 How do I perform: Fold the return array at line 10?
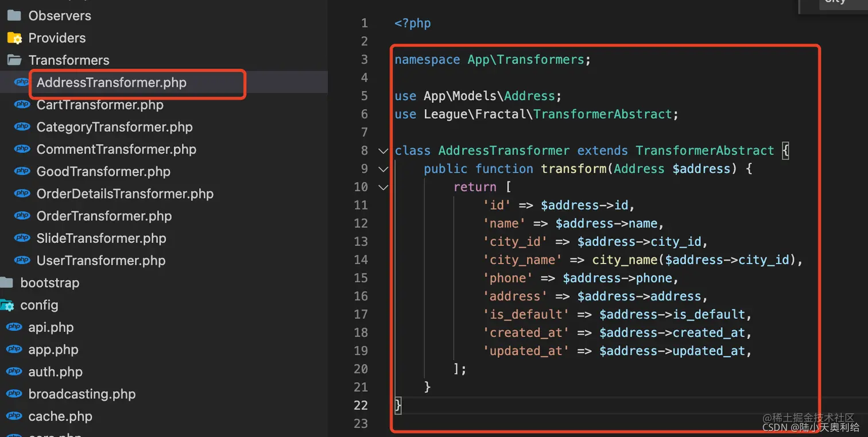[x=383, y=187]
